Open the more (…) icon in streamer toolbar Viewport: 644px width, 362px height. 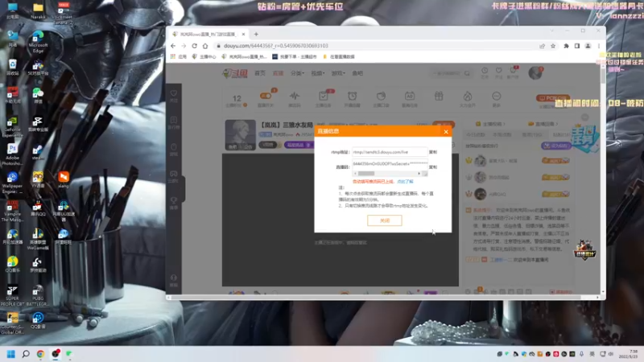(x=496, y=96)
